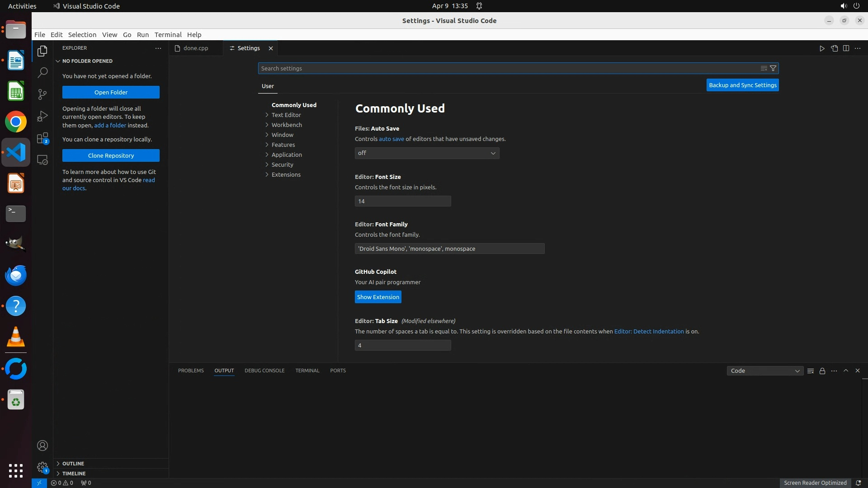Open the Source Control view
Viewport: 868px width, 488px height.
(x=42, y=94)
